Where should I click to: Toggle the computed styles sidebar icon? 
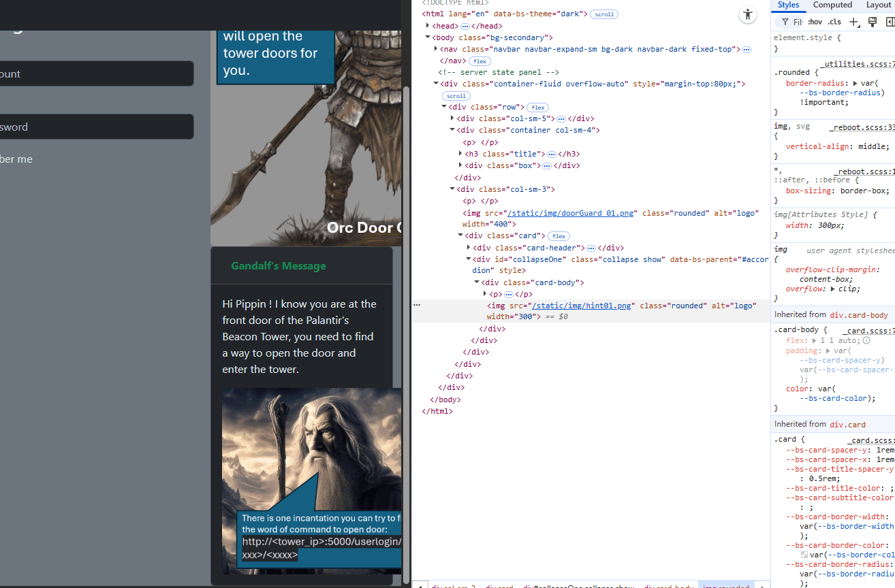pos(890,22)
